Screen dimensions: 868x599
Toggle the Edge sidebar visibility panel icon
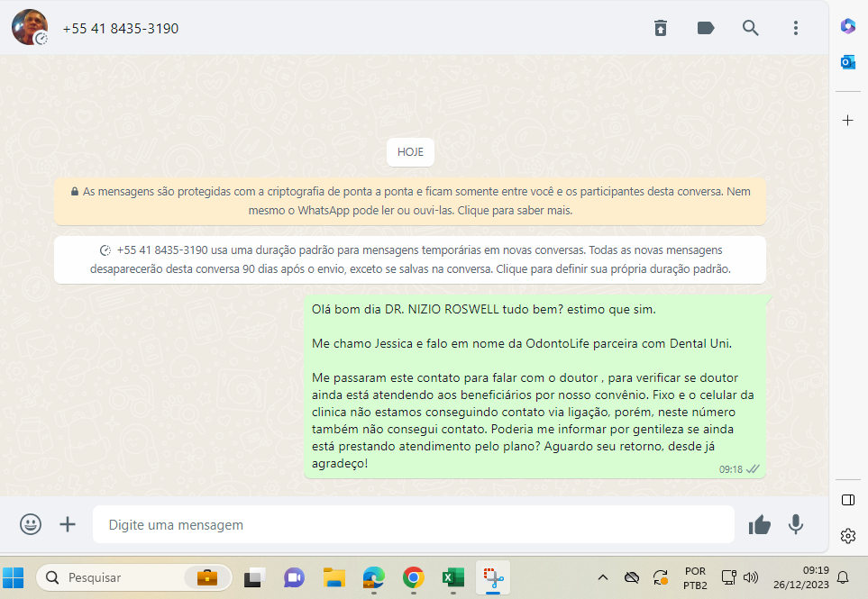[x=847, y=500]
